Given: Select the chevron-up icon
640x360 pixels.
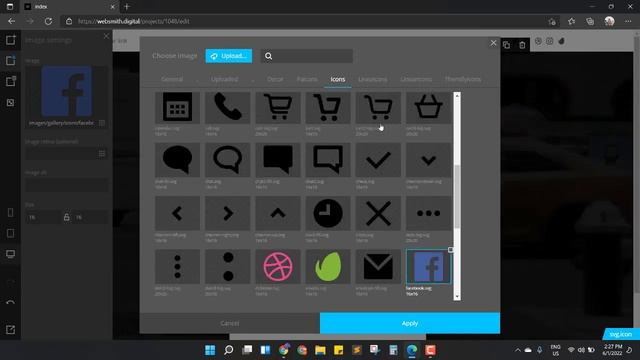Looking at the screenshot, I should click(x=278, y=213).
